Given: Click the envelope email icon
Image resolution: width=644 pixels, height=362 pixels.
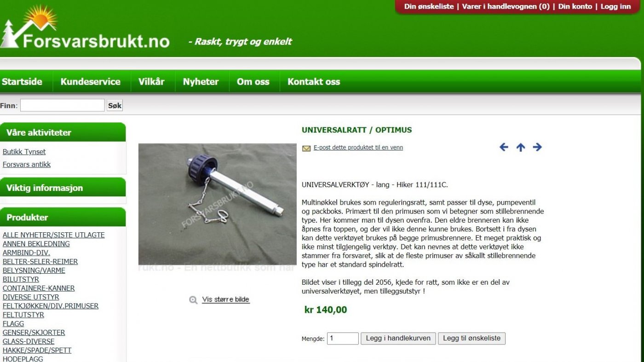Looking at the screenshot, I should 306,148.
